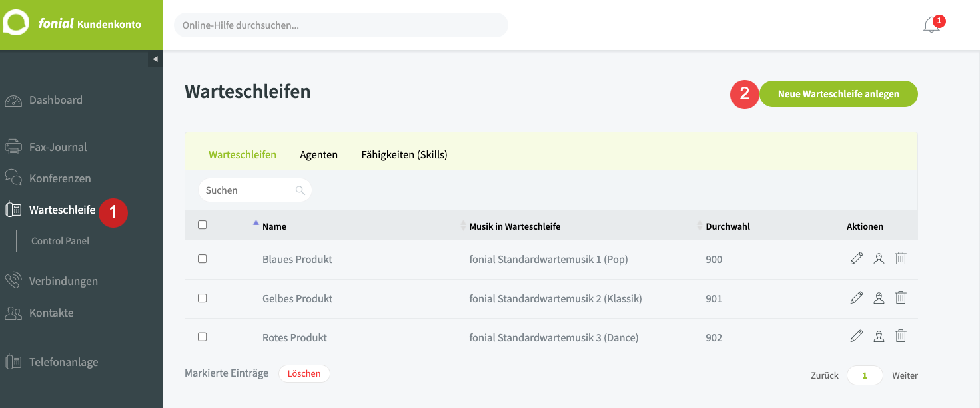Open Control Panel in the sidebar
Screen dimensions: 980x408
(x=60, y=241)
